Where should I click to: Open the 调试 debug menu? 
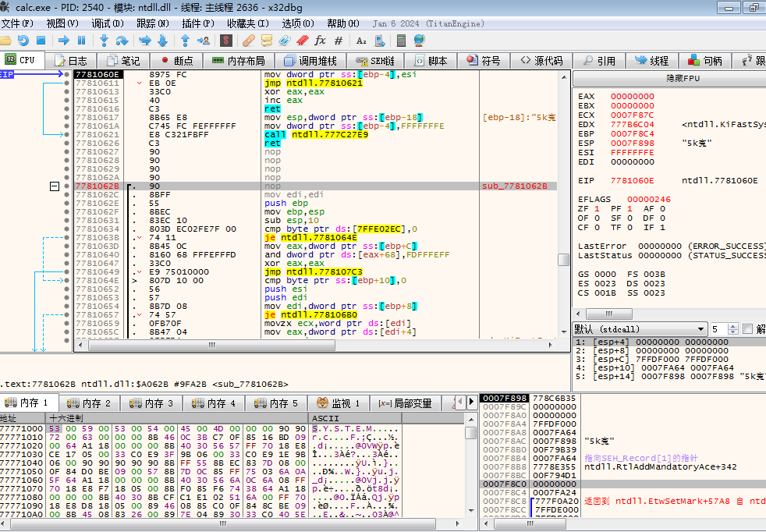pyautogui.click(x=108, y=23)
